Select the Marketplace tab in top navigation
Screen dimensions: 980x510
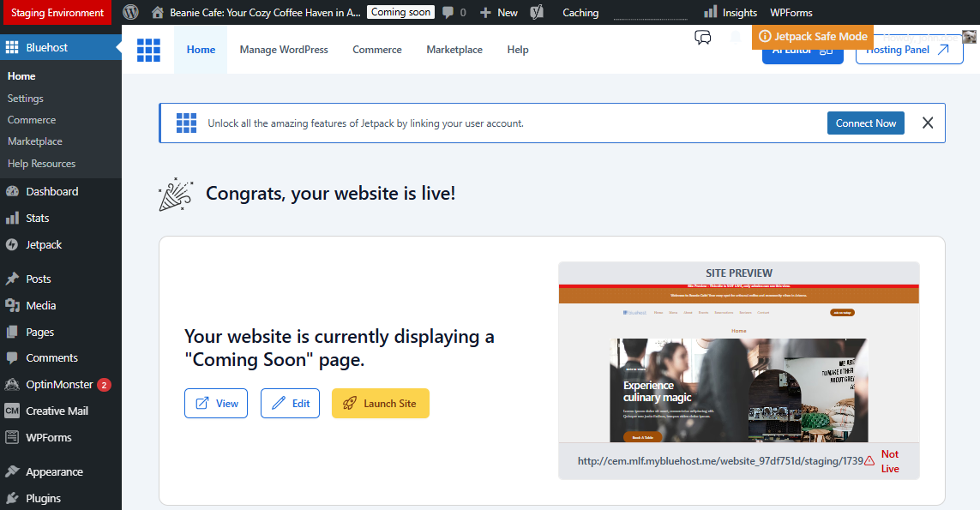(454, 50)
